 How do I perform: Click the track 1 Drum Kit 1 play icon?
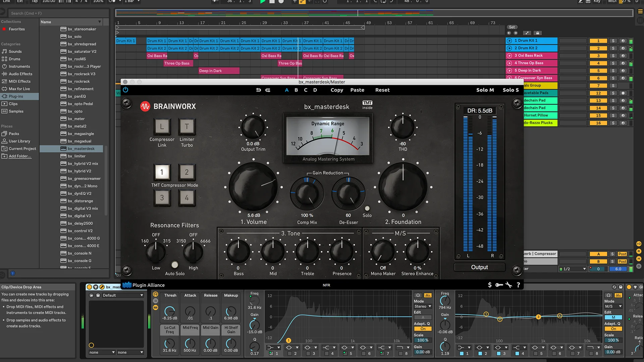click(x=509, y=41)
